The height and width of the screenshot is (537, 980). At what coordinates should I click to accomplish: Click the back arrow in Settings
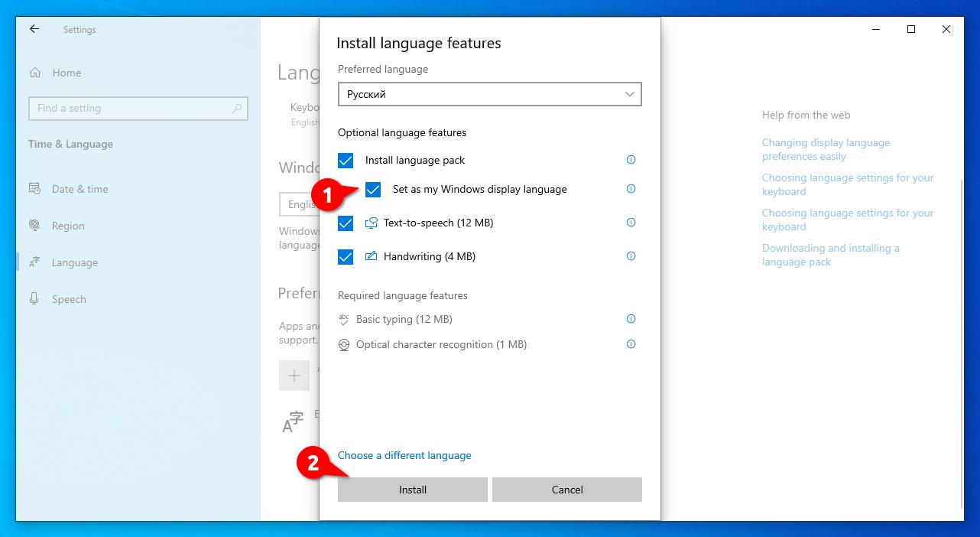click(34, 29)
